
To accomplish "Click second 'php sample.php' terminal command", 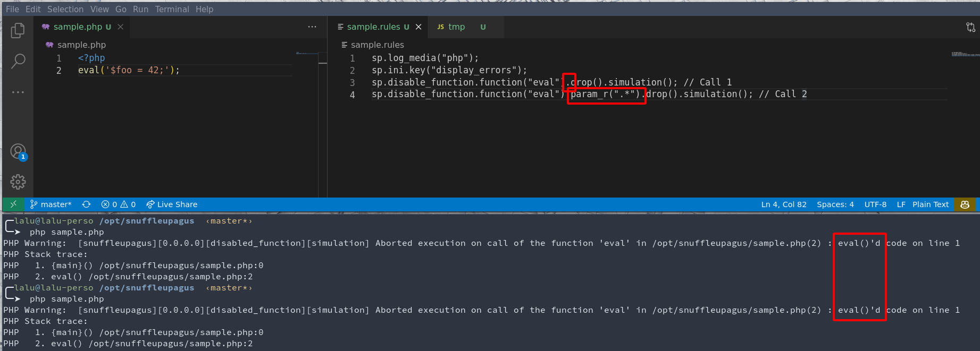I will [x=66, y=299].
